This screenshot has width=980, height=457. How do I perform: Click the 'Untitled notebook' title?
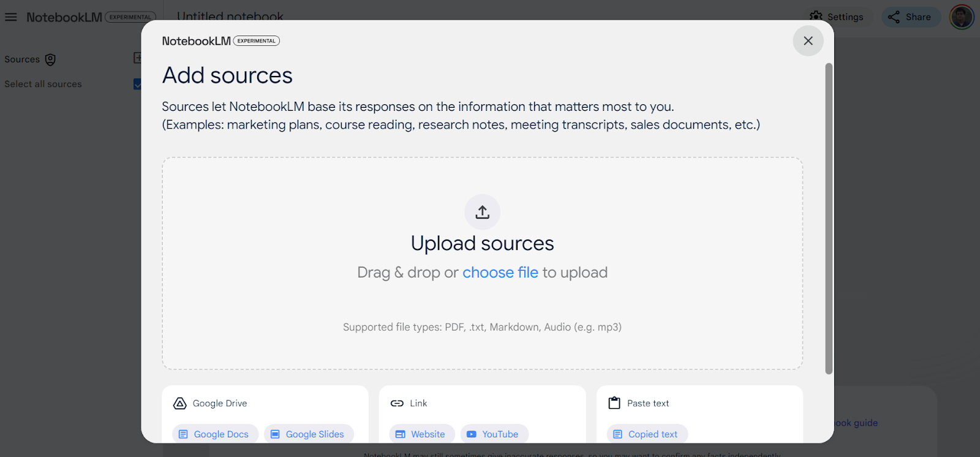point(230,16)
